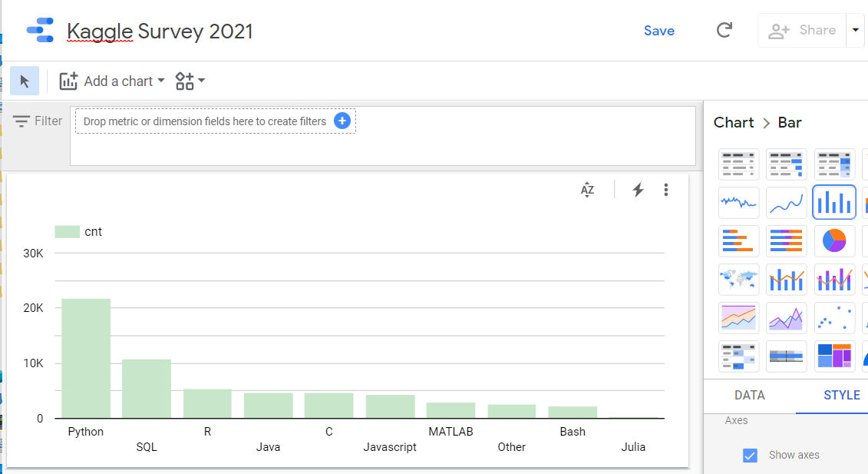Expand the Share options arrow
Image resolution: width=868 pixels, height=474 pixels.
tap(856, 30)
